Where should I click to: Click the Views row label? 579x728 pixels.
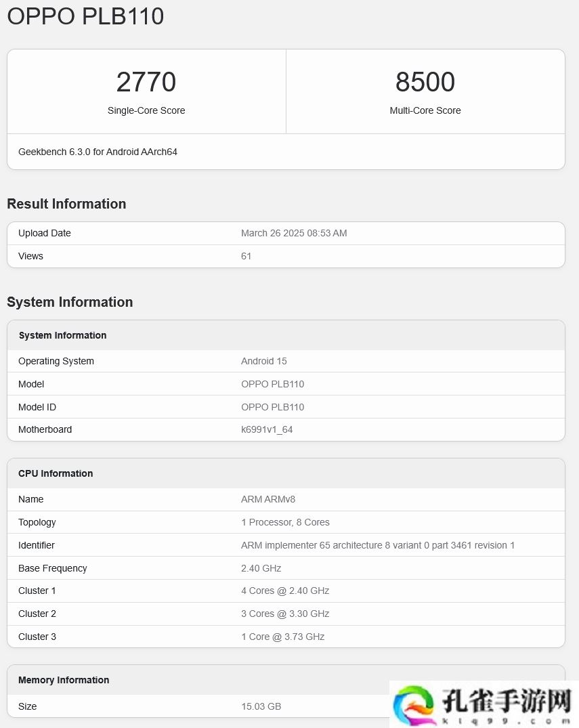point(30,256)
